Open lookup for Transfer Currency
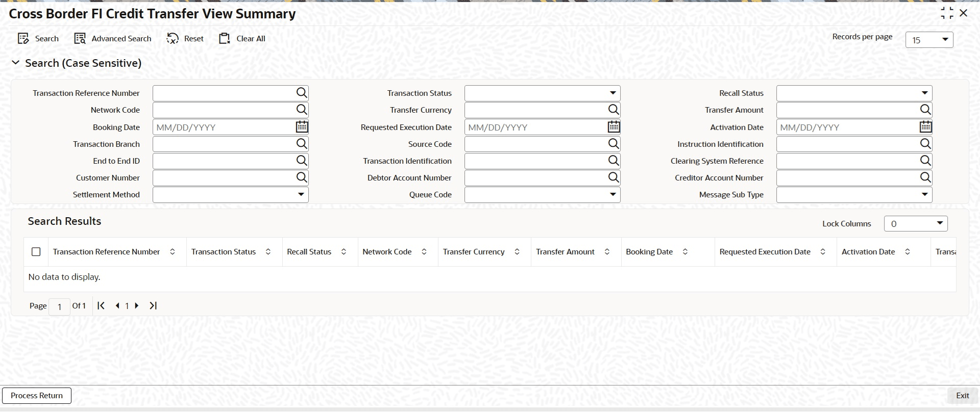980x412 pixels. point(614,110)
